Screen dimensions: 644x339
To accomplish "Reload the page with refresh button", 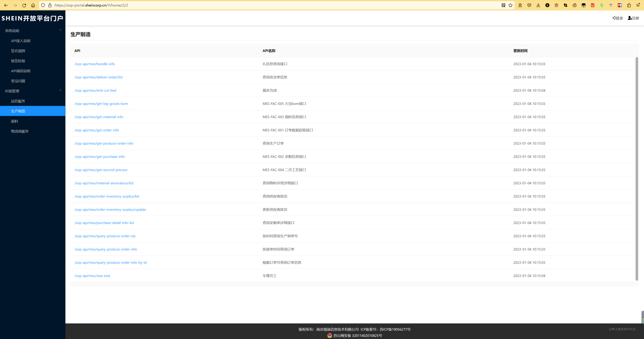I will (24, 5).
